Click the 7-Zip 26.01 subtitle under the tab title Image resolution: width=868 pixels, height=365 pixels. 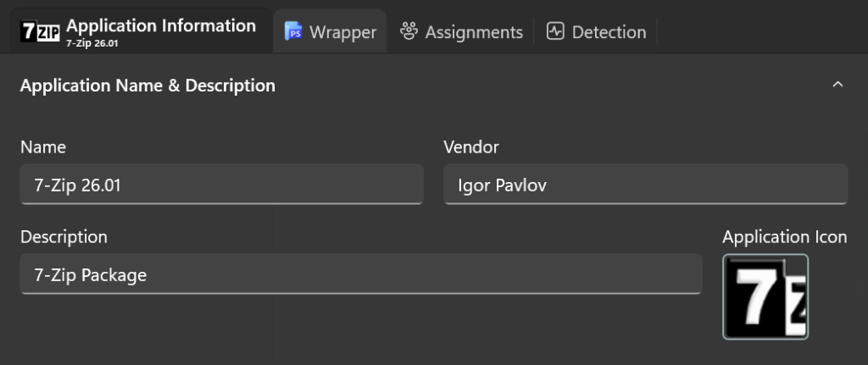[92, 43]
